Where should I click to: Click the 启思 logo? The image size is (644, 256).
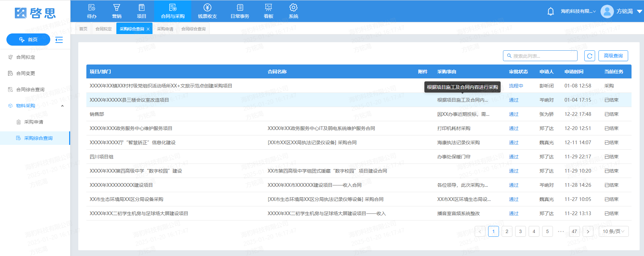[35, 13]
